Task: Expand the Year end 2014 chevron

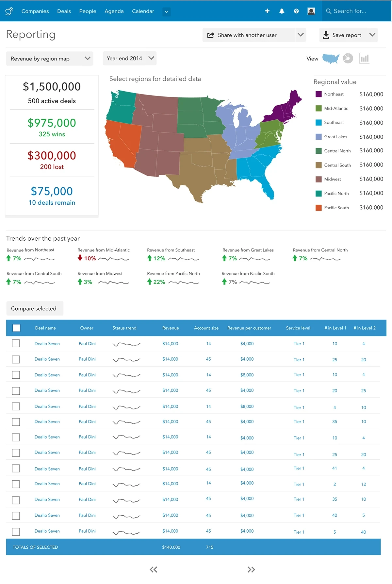Action: tap(151, 58)
